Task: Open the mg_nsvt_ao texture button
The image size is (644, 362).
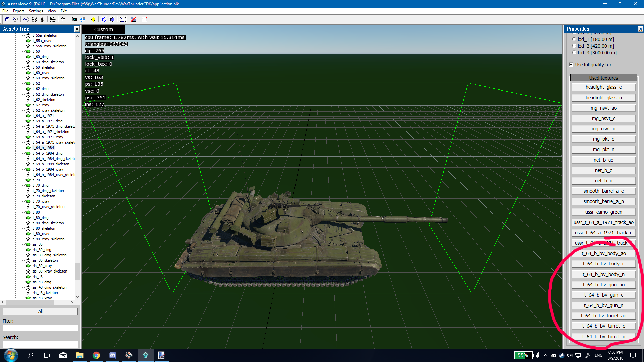Action: pyautogui.click(x=603, y=108)
